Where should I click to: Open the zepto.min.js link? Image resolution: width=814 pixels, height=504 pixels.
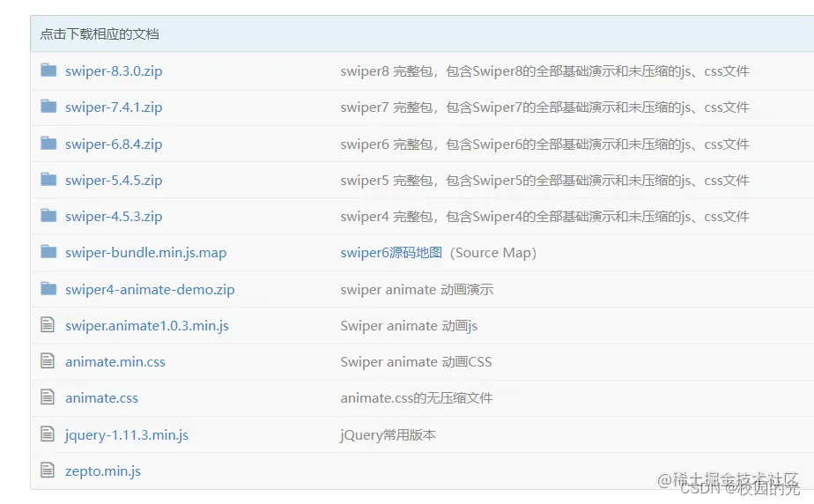[103, 471]
